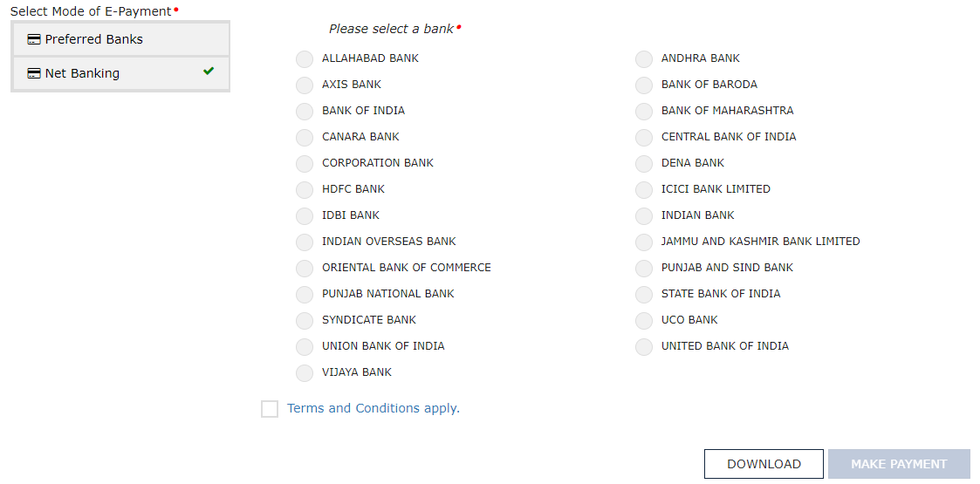980x484 pixels.
Task: Click the Download button
Action: [764, 464]
